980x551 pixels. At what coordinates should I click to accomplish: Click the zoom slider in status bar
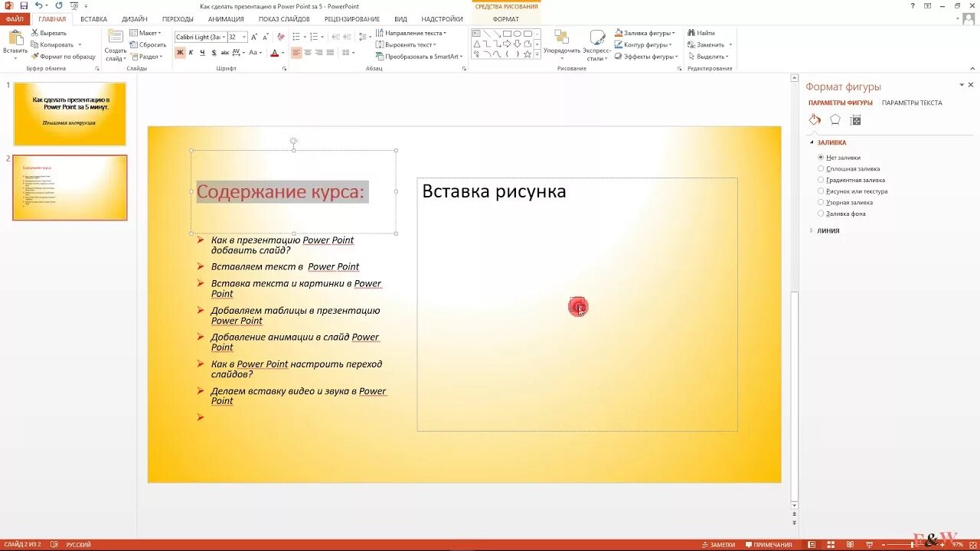913,544
